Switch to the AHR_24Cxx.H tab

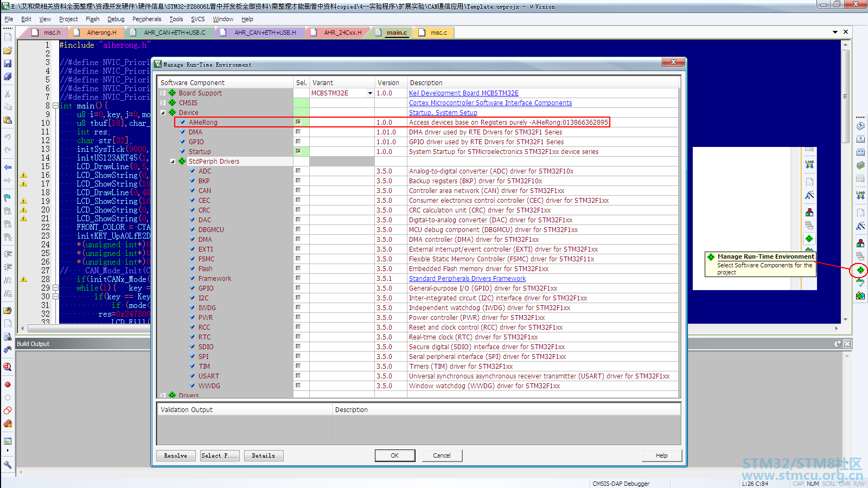pos(338,33)
